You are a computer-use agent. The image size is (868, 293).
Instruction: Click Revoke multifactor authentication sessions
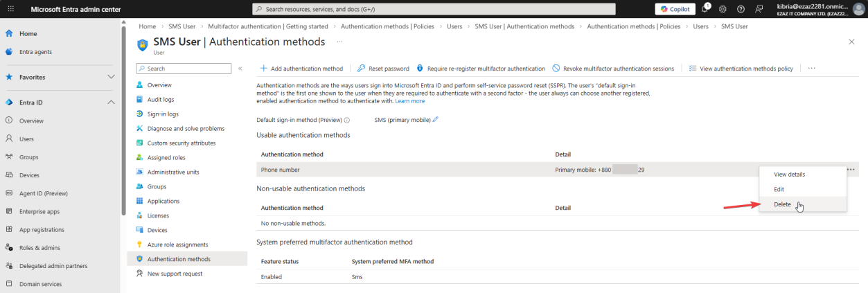point(613,69)
